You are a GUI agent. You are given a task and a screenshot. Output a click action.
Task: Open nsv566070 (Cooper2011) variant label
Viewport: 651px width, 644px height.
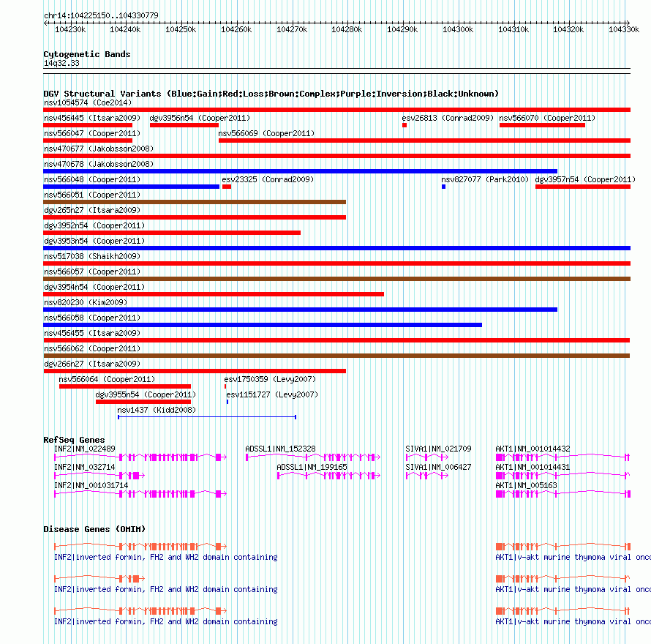coord(547,118)
